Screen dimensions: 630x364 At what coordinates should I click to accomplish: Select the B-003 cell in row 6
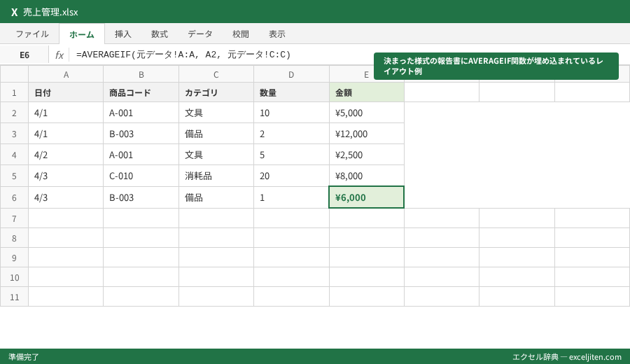pyautogui.click(x=141, y=197)
